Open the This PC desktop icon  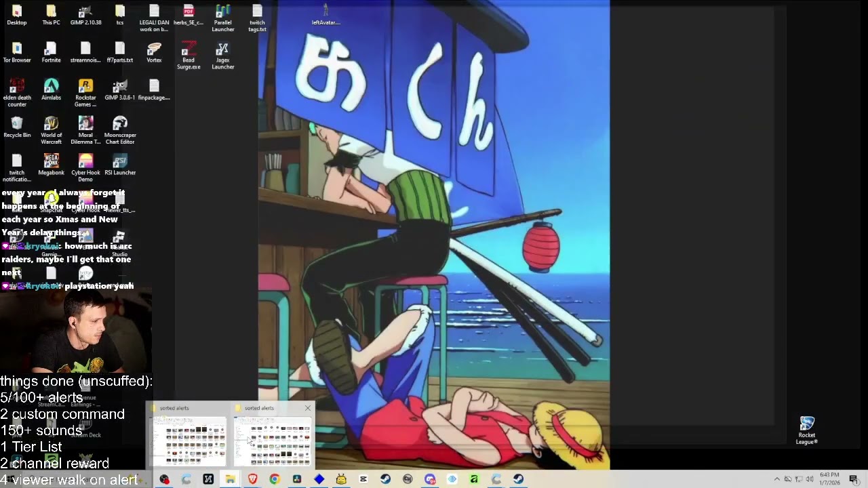coord(51,15)
